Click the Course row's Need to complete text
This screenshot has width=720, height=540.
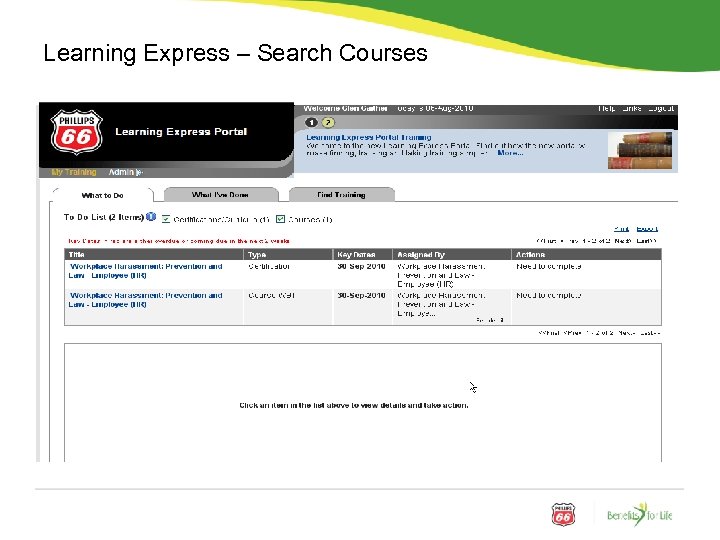pyautogui.click(x=548, y=295)
